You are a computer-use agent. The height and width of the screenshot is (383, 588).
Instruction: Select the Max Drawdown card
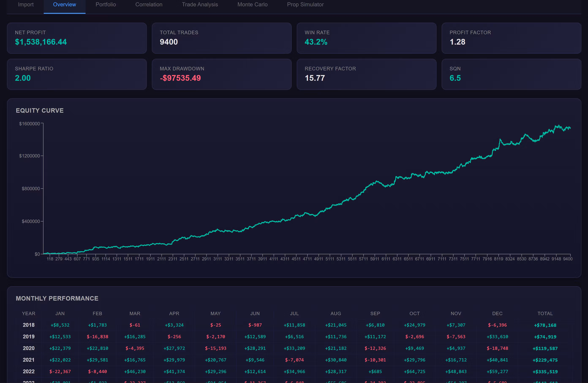coord(222,74)
